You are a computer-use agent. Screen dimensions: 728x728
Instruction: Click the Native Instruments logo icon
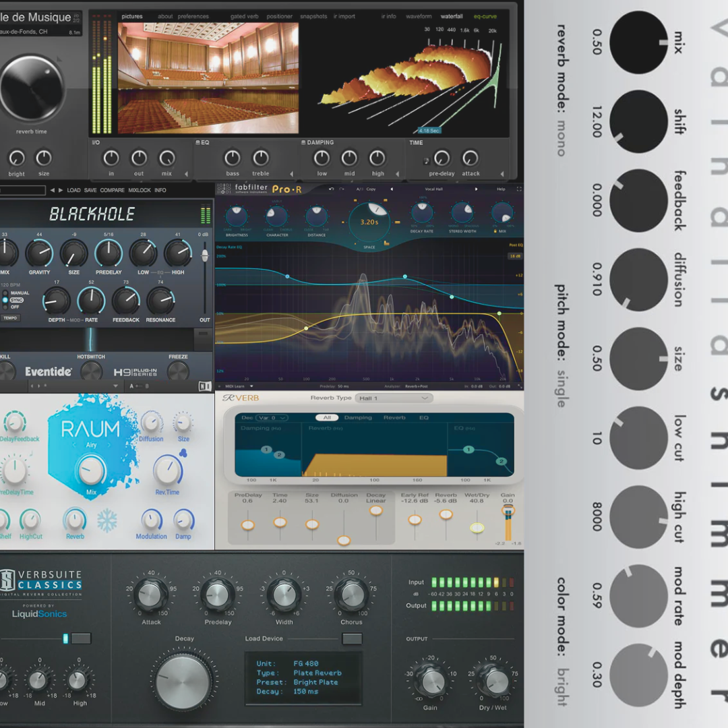(205, 386)
